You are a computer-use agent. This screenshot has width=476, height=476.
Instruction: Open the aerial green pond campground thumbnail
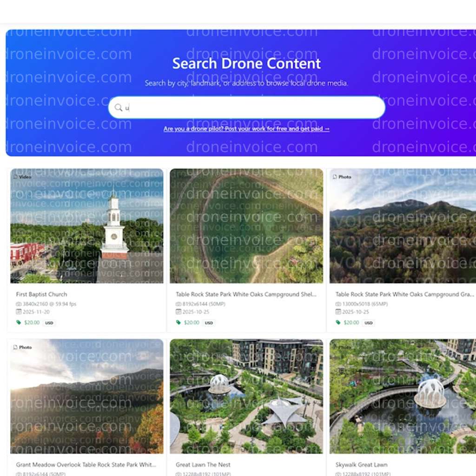(x=246, y=226)
